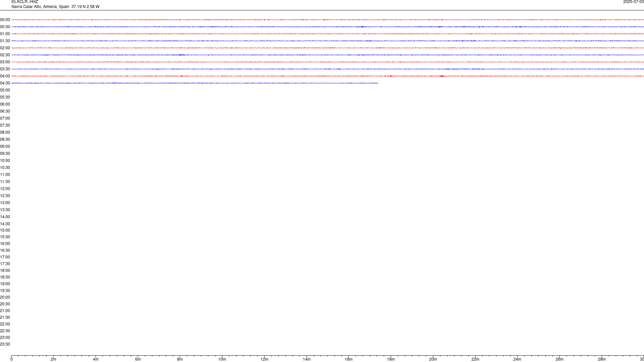This screenshot has height=362, width=644.
Task: Click the 20m axis tick label
Action: coord(433,359)
